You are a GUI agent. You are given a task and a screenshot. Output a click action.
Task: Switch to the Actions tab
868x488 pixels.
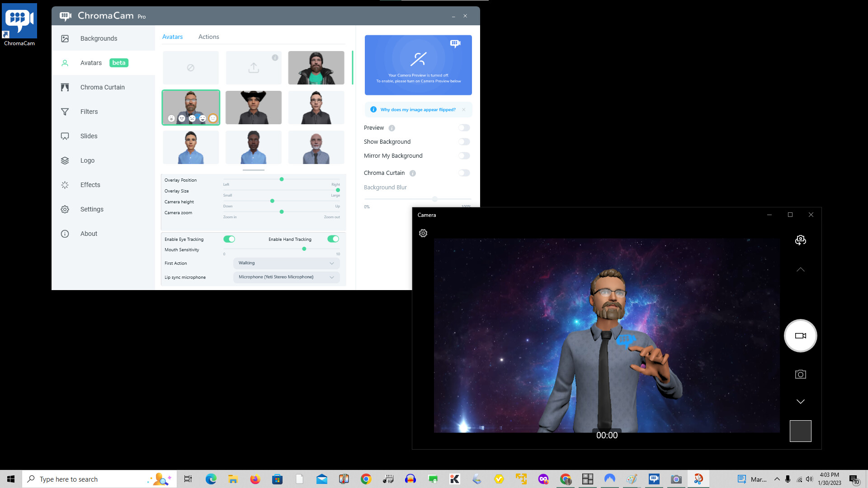click(x=208, y=37)
